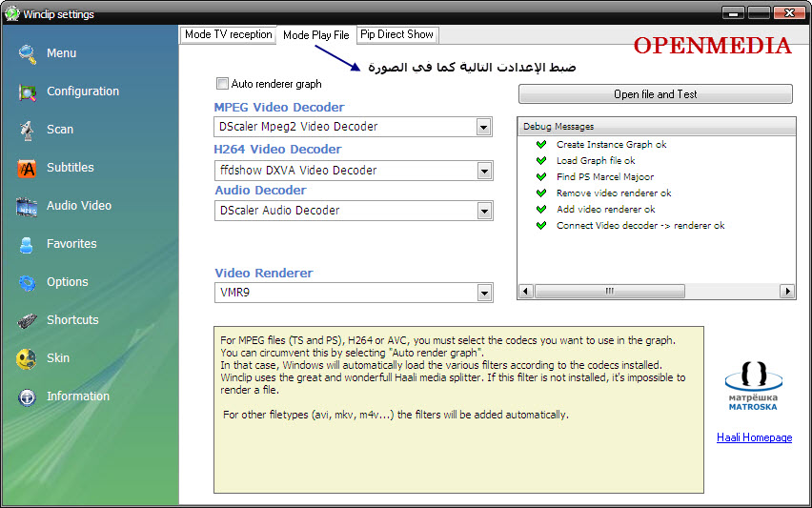Open the Skin section label
Screen dimensions: 812x508
pyautogui.click(x=58, y=357)
